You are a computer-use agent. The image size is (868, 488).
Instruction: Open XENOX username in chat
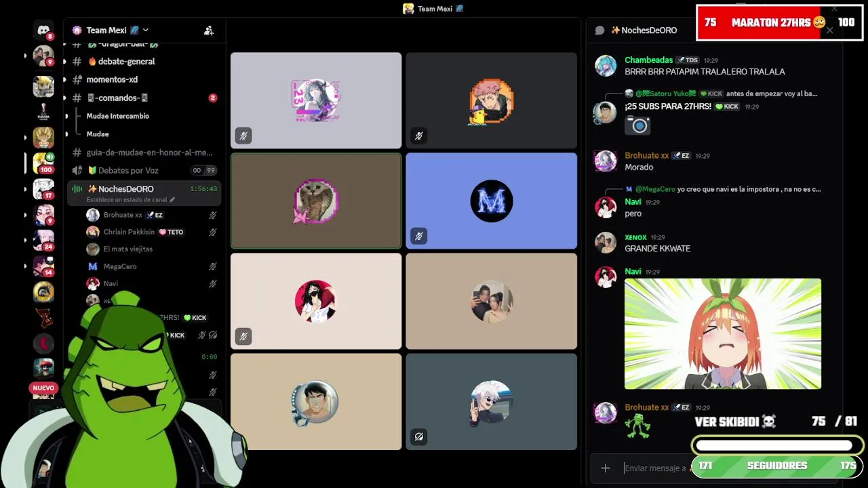635,238
